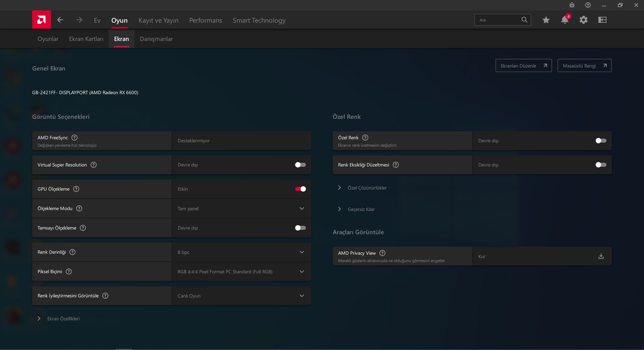The image size is (644, 350).
Task: Click the AMD Privacy View download icon
Action: [x=601, y=256]
